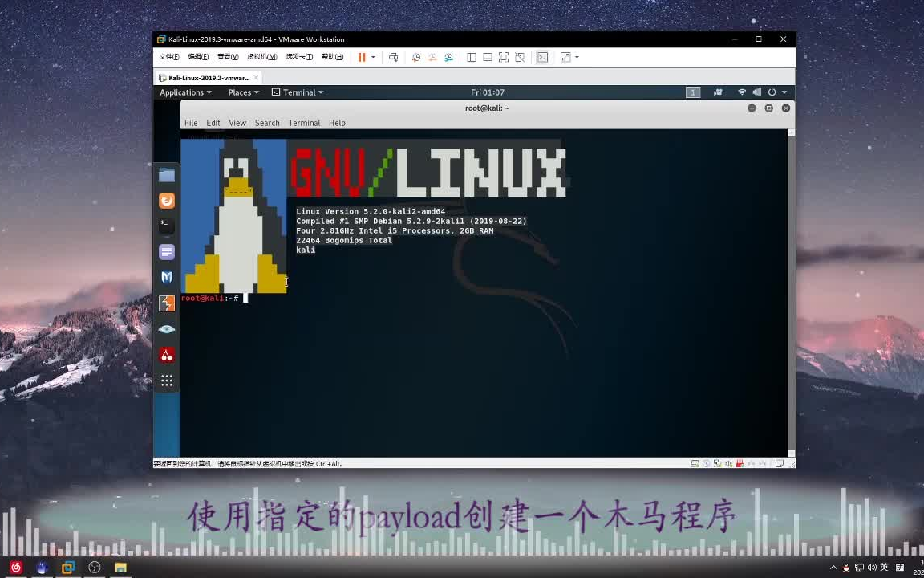924x578 pixels.
Task: Toggle the VMware library panel visibility
Action: tap(472, 56)
